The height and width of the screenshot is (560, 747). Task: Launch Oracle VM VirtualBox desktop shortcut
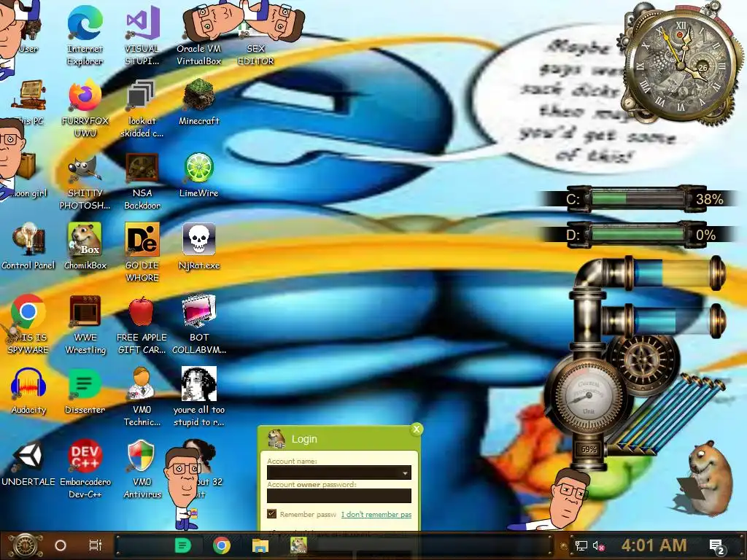pyautogui.click(x=198, y=36)
